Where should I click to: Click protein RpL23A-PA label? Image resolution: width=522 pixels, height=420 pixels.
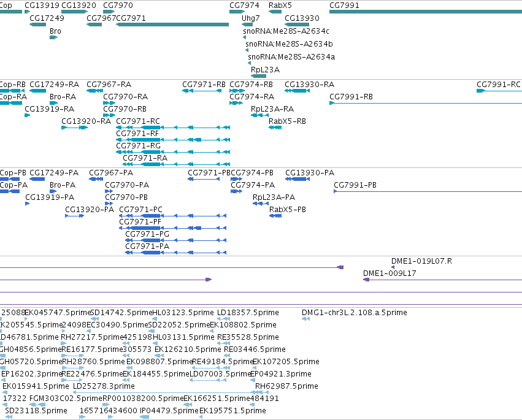274,197
